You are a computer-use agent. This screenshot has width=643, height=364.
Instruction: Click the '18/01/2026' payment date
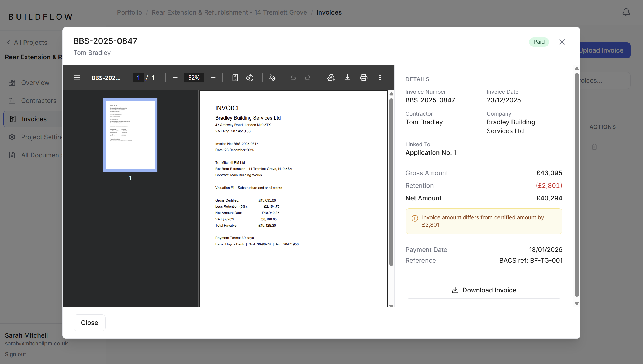[545, 250]
